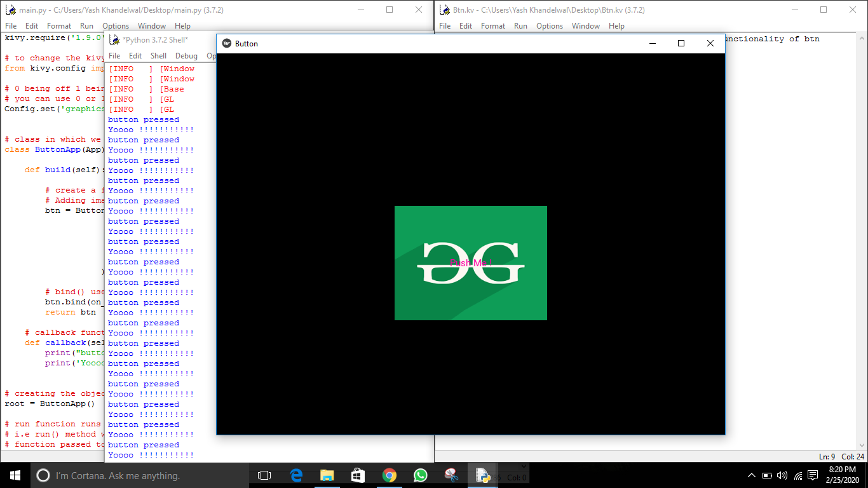Open Microsoft Store from taskbar

point(358,475)
